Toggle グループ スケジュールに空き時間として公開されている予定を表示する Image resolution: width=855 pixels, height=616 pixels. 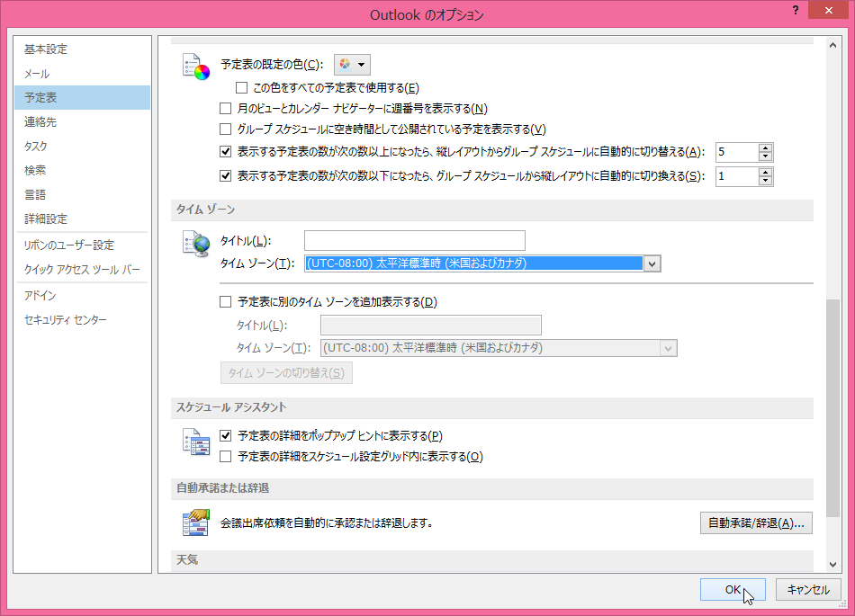(225, 129)
